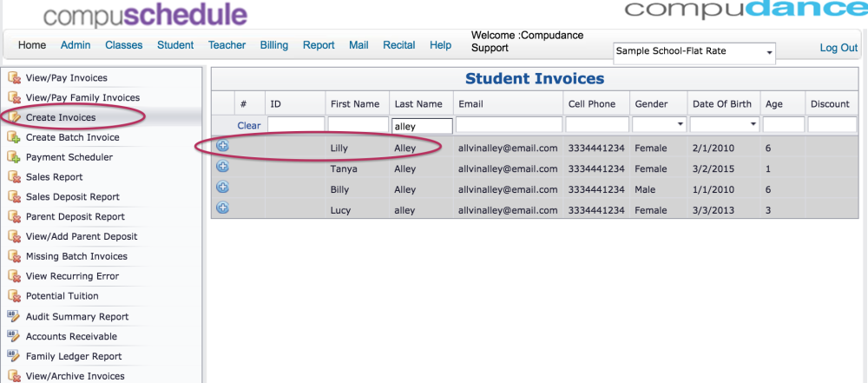Open the Report menu
This screenshot has width=868, height=383.
tap(319, 45)
